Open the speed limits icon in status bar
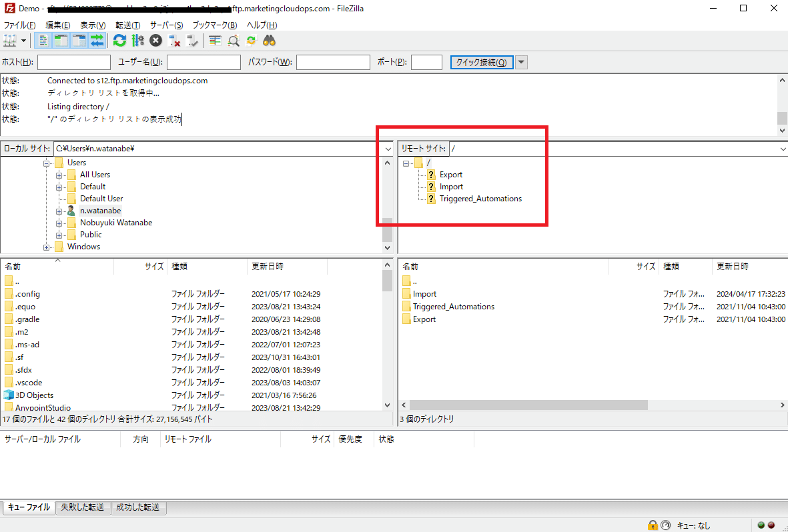The width and height of the screenshot is (788, 532). tap(665, 525)
